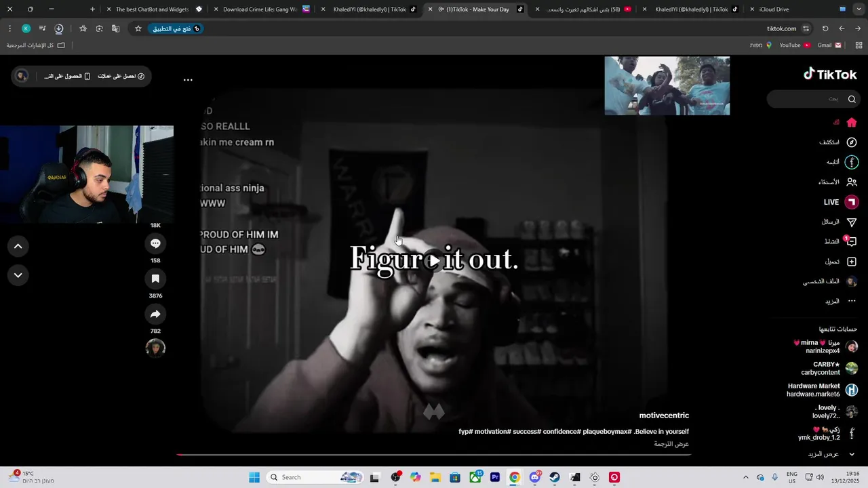Share the video using arrow icon
The image size is (868, 488).
[x=155, y=314]
